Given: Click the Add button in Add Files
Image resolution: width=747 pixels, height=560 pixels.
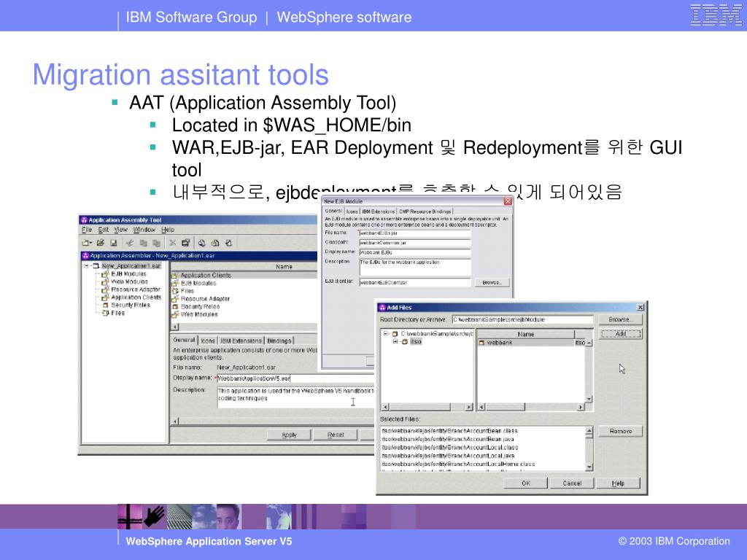Looking at the screenshot, I should pyautogui.click(x=620, y=334).
